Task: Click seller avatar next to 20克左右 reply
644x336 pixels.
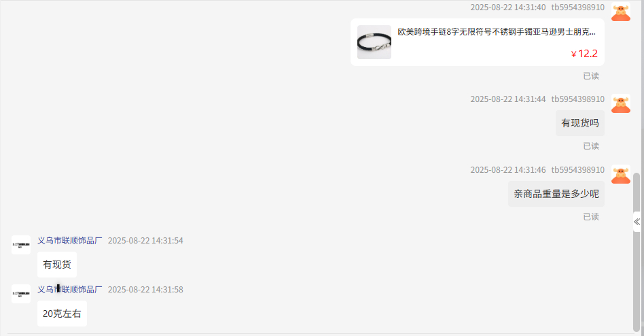Action: pyautogui.click(x=21, y=294)
